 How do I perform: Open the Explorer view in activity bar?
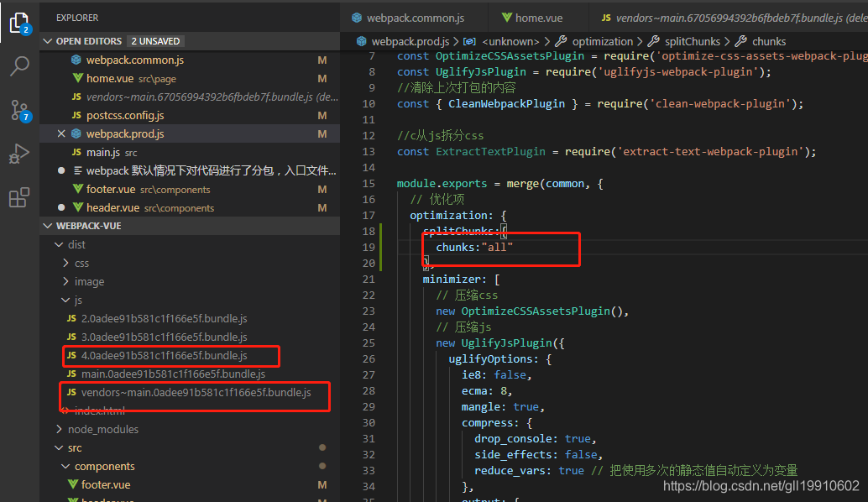pyautogui.click(x=18, y=23)
